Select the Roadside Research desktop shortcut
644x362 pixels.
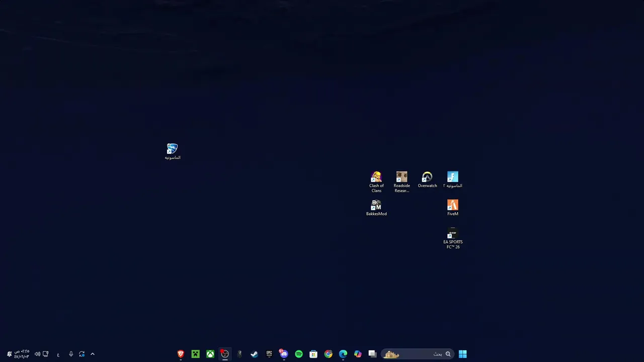pos(401,182)
